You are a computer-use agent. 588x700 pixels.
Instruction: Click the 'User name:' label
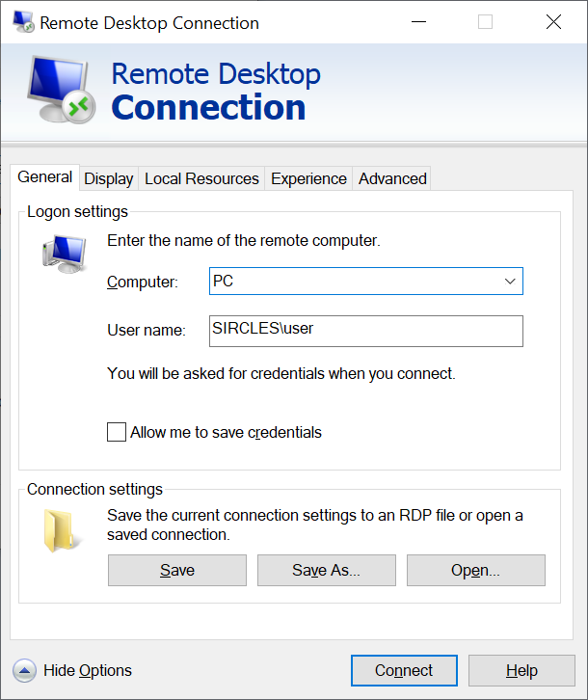click(x=147, y=331)
